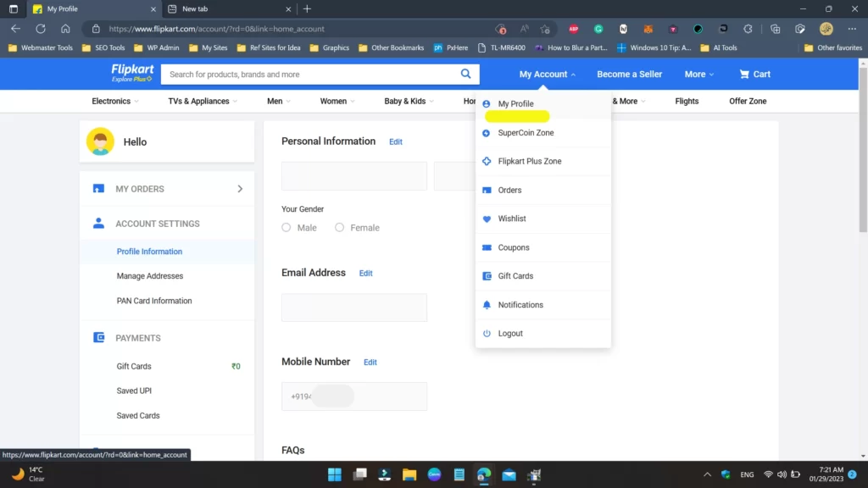Open PAN Card Information in sidebar
The width and height of the screenshot is (868, 488).
[154, 301]
